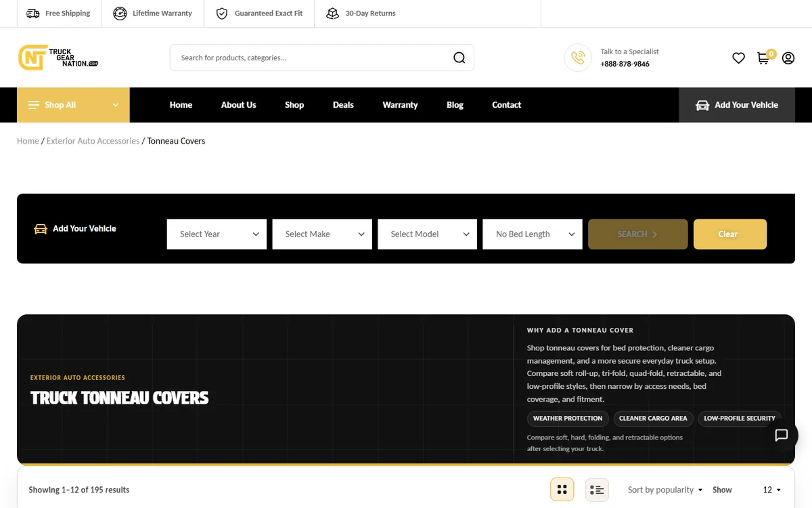Image resolution: width=812 pixels, height=508 pixels.
Task: Click the SEARCH vehicle button
Action: pyautogui.click(x=638, y=234)
